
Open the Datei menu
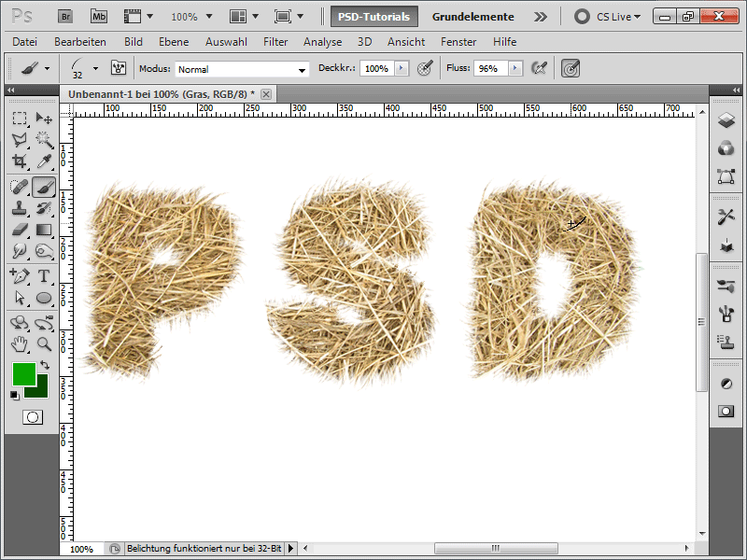pyautogui.click(x=25, y=42)
